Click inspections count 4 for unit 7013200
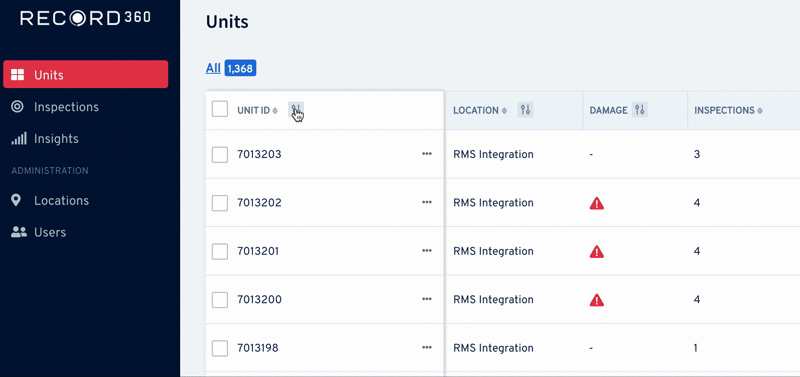The height and width of the screenshot is (377, 800). (x=697, y=299)
